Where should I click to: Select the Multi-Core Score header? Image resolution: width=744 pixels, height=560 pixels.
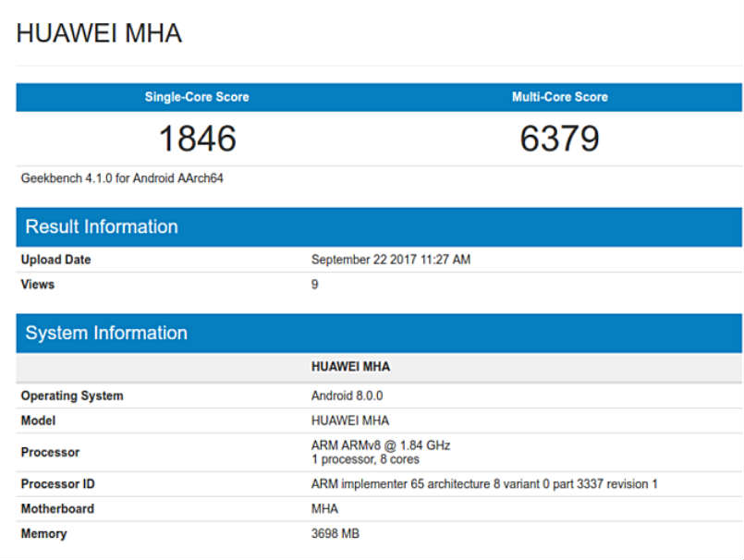(x=560, y=97)
